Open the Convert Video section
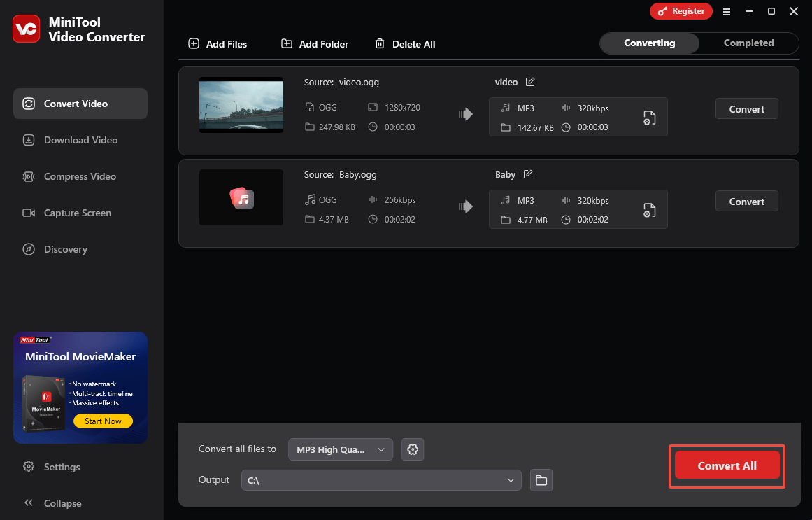 click(x=80, y=104)
